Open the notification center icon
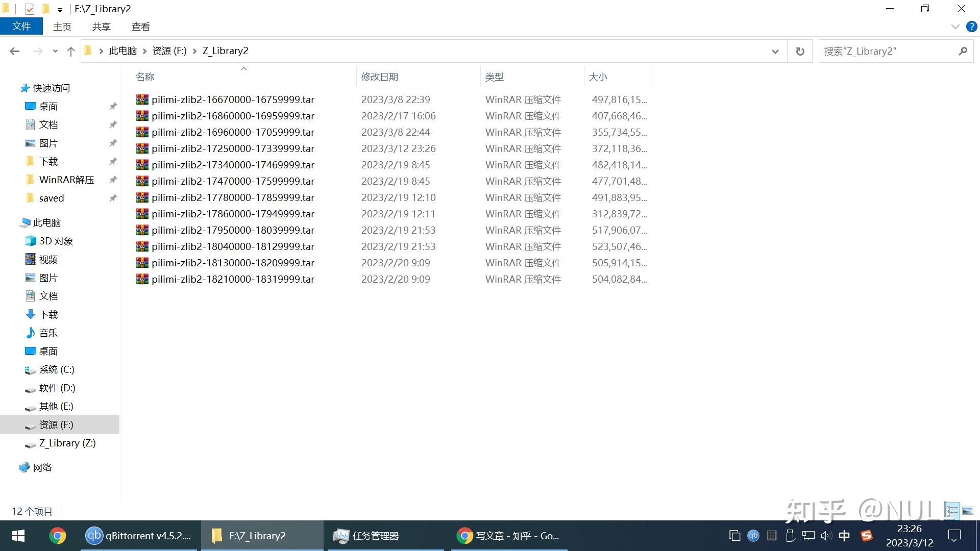The image size is (980, 551). 954,536
